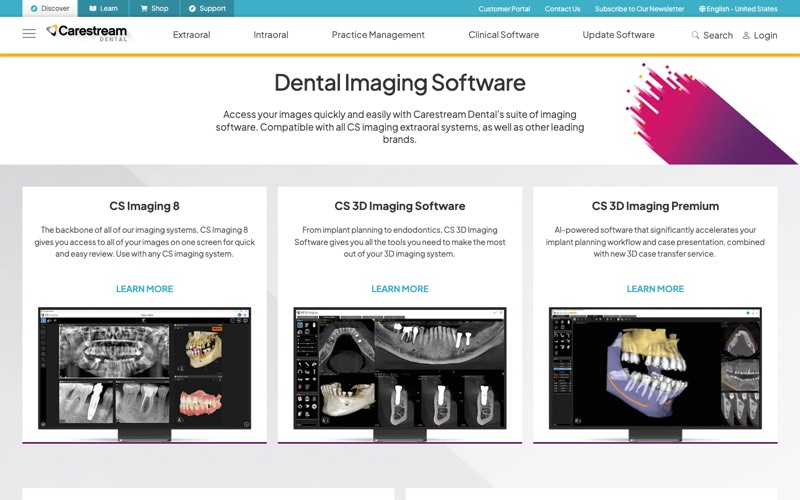Viewport: 800px width, 500px height.
Task: Switch to the Discover tab
Action: [x=50, y=8]
